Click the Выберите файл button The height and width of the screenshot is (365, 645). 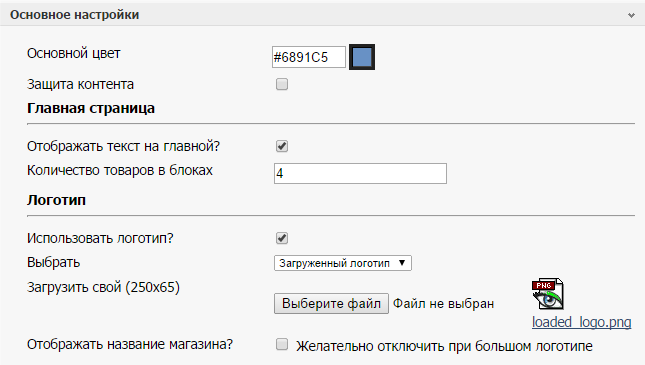[331, 303]
